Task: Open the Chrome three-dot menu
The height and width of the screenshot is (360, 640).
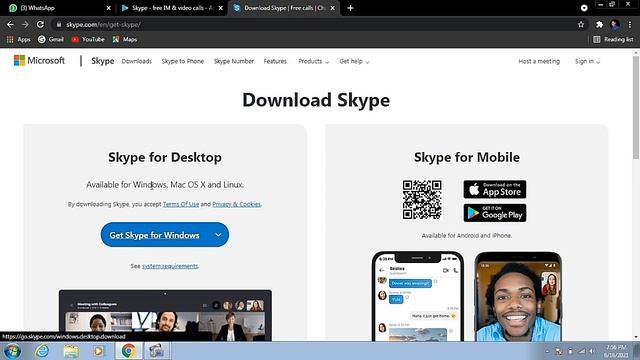Action: [x=630, y=24]
